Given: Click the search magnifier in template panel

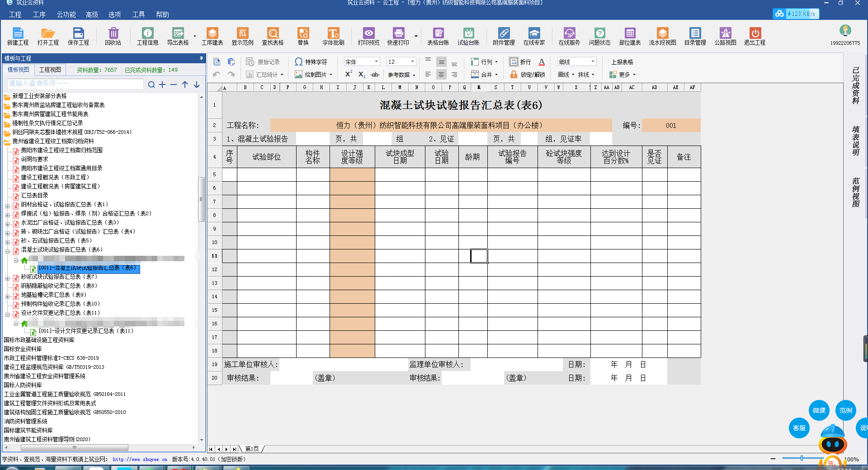Looking at the screenshot, I should [x=151, y=85].
